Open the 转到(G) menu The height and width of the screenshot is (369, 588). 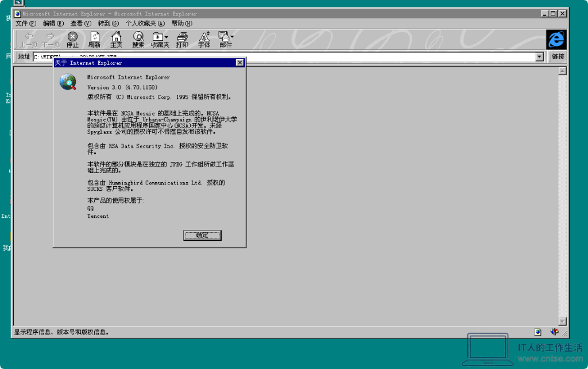point(109,23)
